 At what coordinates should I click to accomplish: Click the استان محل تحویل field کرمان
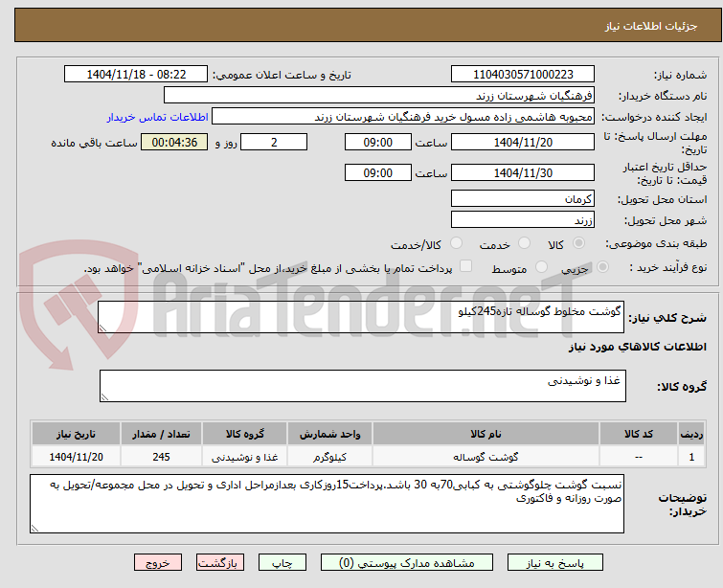point(523,199)
